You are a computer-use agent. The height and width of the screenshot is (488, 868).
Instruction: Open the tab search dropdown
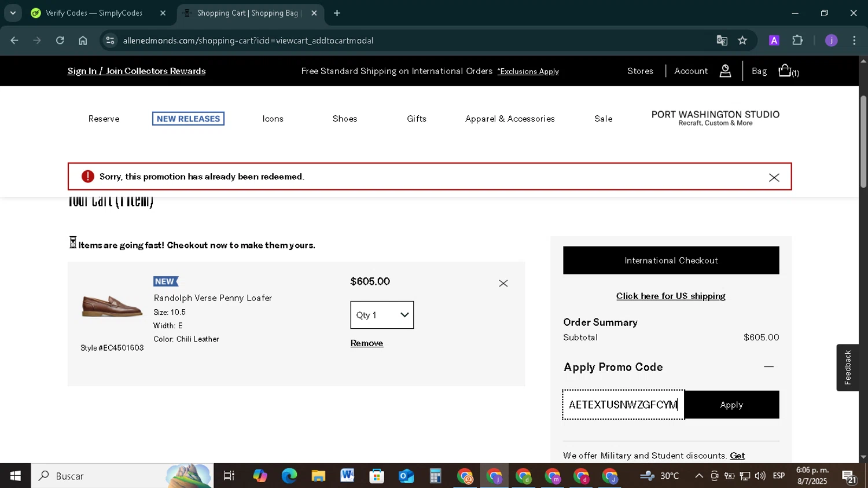(13, 13)
